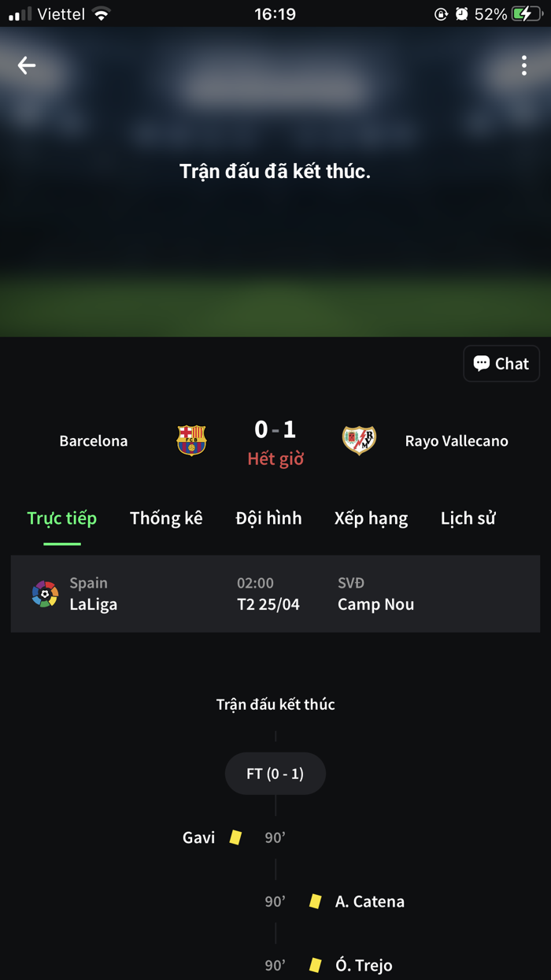The image size is (551, 980).
Task: Tap the back arrow to exit match view
Action: [26, 65]
